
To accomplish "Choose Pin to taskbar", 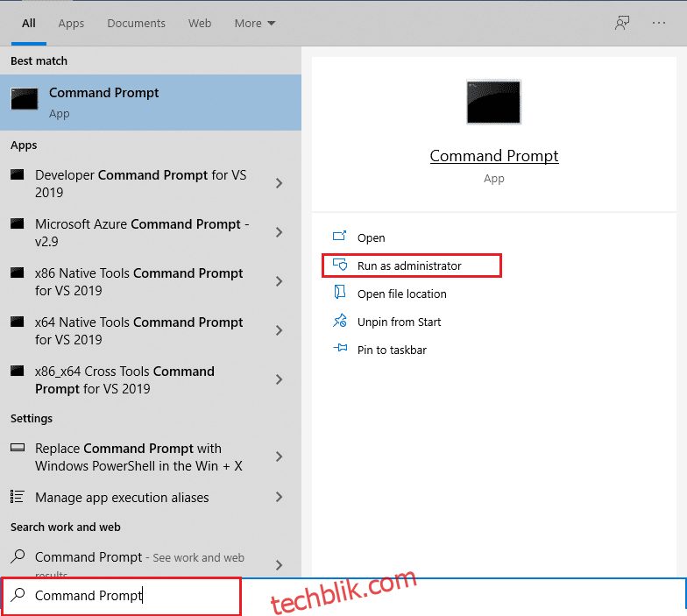I will click(392, 350).
